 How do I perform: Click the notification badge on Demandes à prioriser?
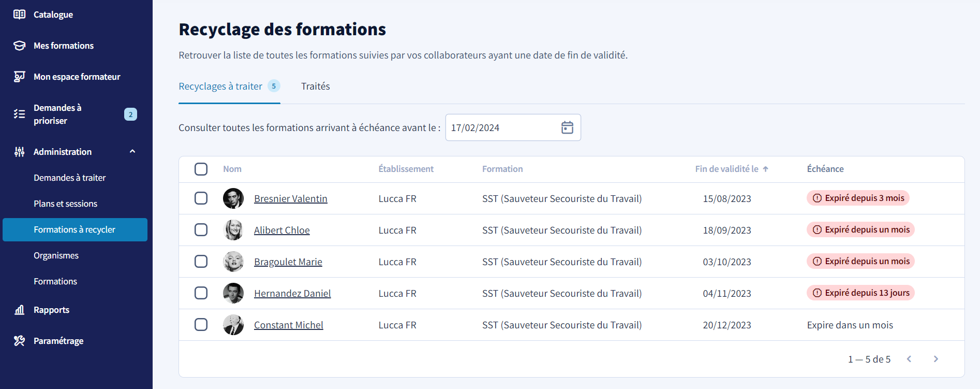pyautogui.click(x=130, y=114)
